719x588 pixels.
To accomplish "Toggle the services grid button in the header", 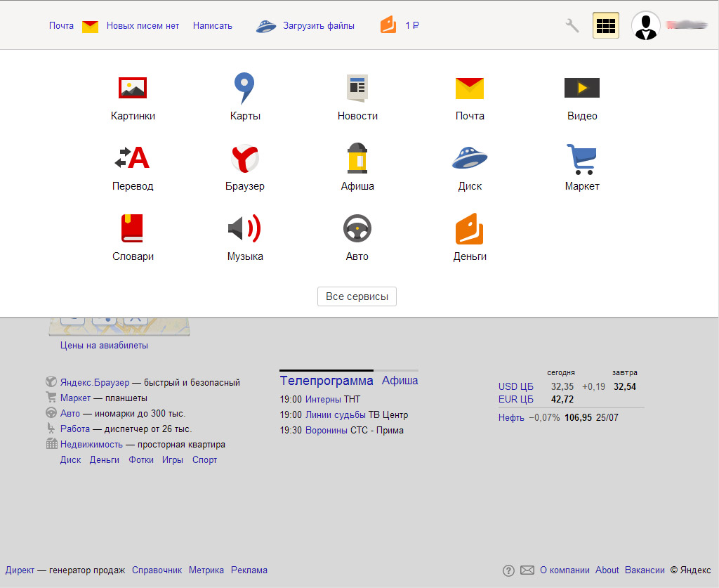I will [x=606, y=25].
